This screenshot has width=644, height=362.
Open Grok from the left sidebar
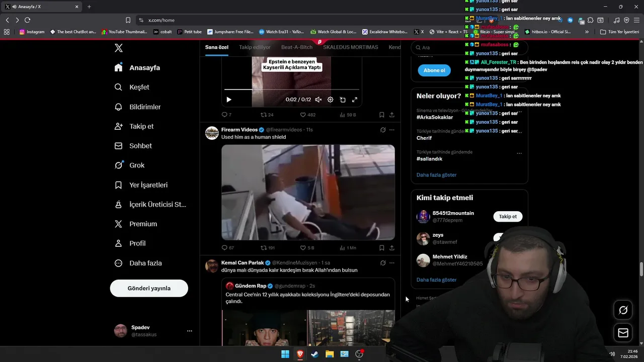pos(130,165)
